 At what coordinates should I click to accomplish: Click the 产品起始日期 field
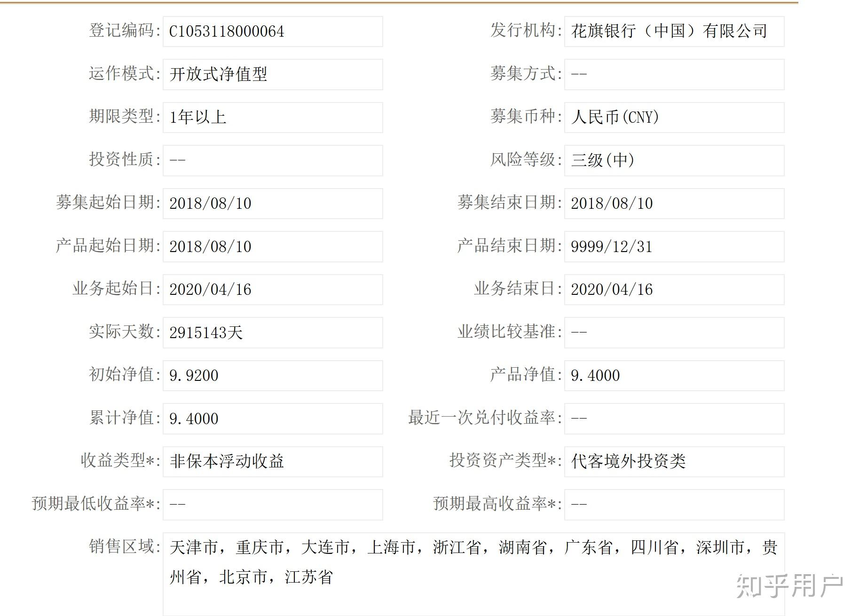click(273, 246)
